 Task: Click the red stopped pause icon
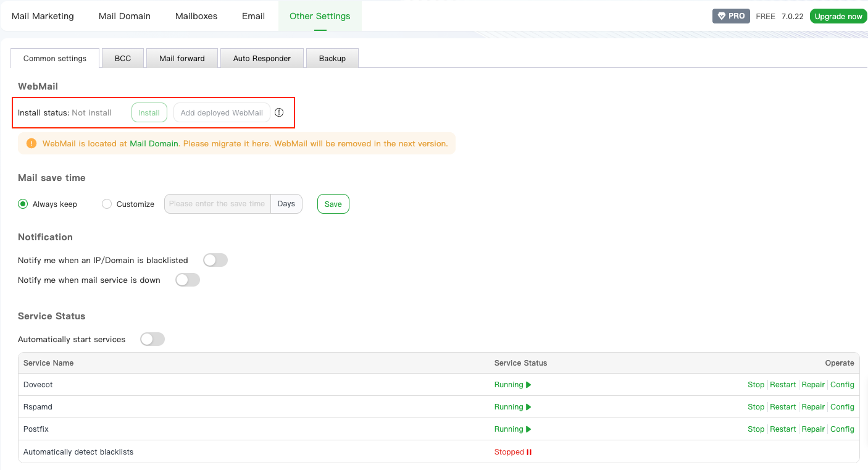(529, 452)
